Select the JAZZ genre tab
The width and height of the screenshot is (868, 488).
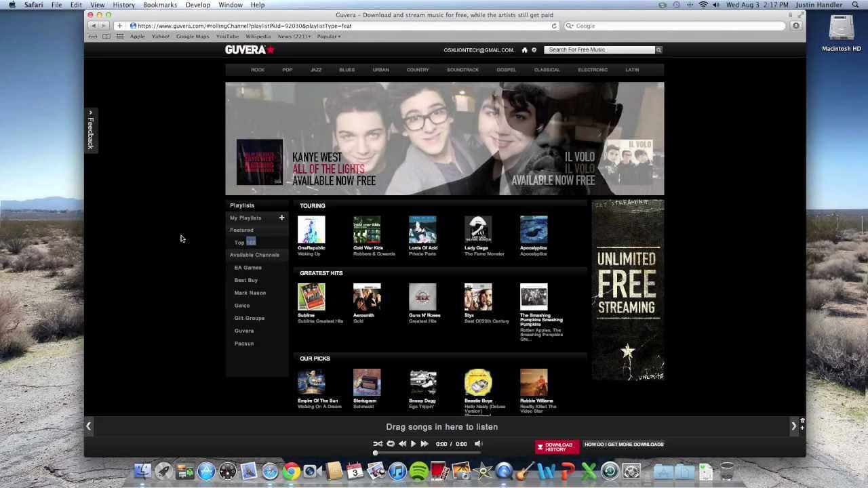[316, 70]
